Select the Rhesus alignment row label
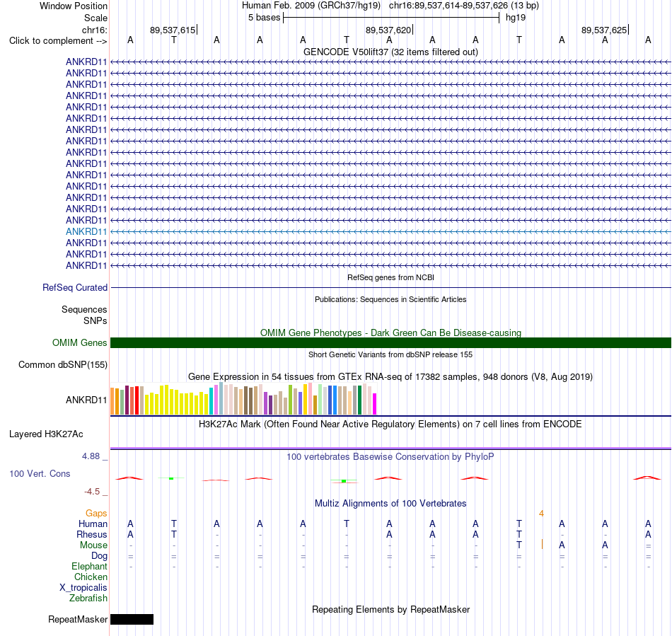 [x=92, y=534]
